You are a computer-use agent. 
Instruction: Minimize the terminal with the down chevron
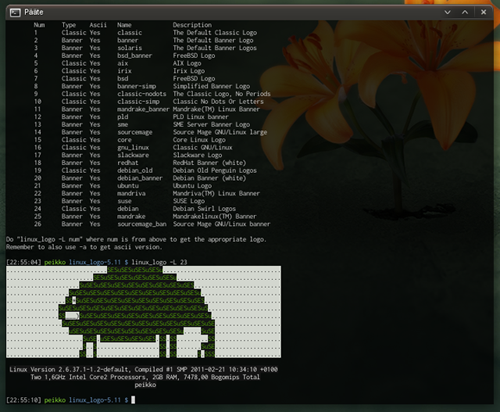(447, 12)
